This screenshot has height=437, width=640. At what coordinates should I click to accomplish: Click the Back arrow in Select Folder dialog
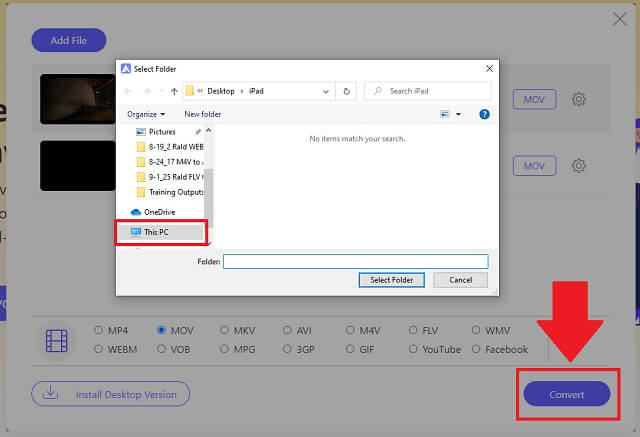(x=128, y=91)
